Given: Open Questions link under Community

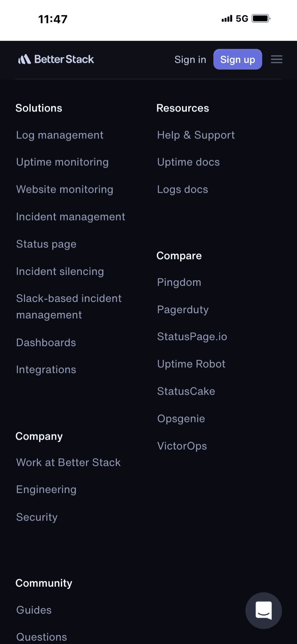Looking at the screenshot, I should coord(41,637).
